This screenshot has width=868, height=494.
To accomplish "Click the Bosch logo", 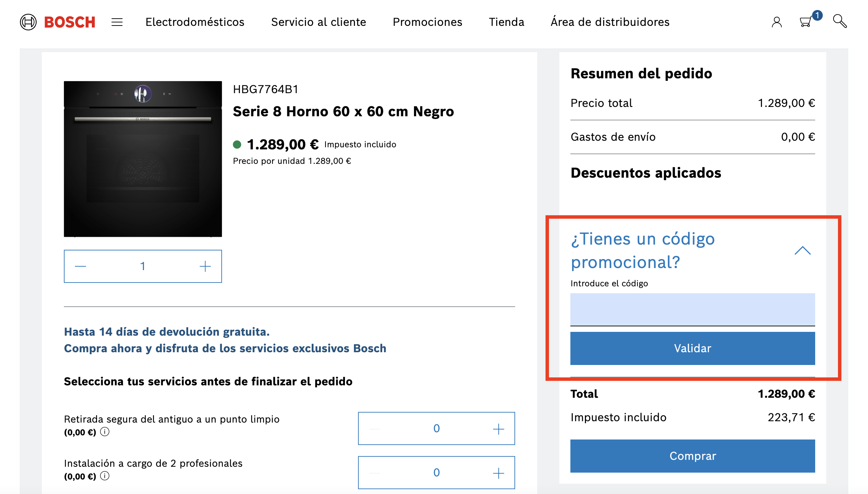I will [57, 22].
